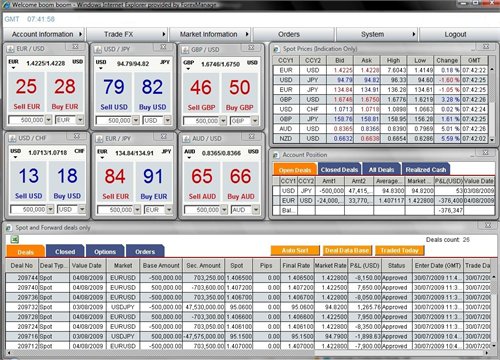The image size is (500, 360).
Task: Close the GBP / USD rate panel
Action: 251,47
